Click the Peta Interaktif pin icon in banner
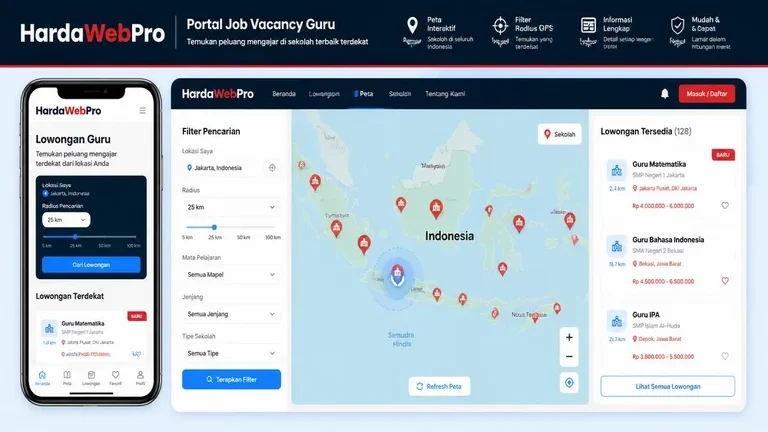The width and height of the screenshot is (768, 432). tap(412, 25)
